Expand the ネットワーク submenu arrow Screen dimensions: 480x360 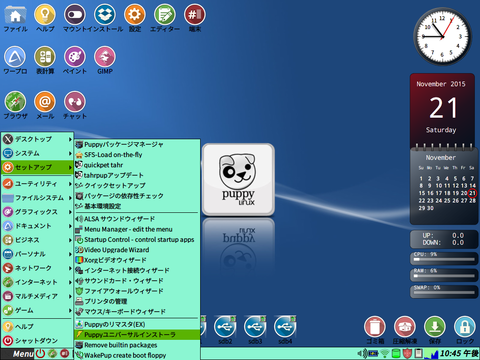70,268
